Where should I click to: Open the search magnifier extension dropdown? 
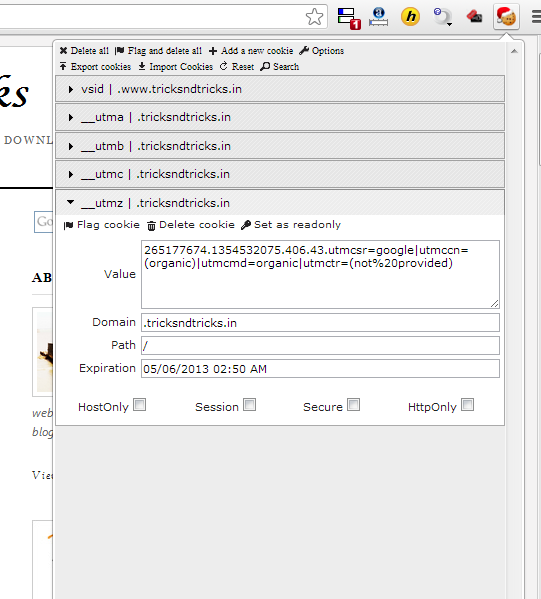tap(443, 17)
